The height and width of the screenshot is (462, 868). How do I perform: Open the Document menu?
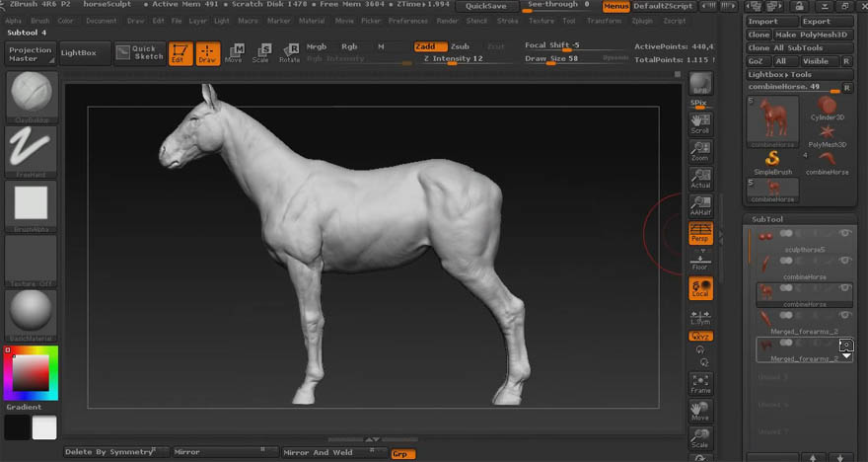[102, 21]
